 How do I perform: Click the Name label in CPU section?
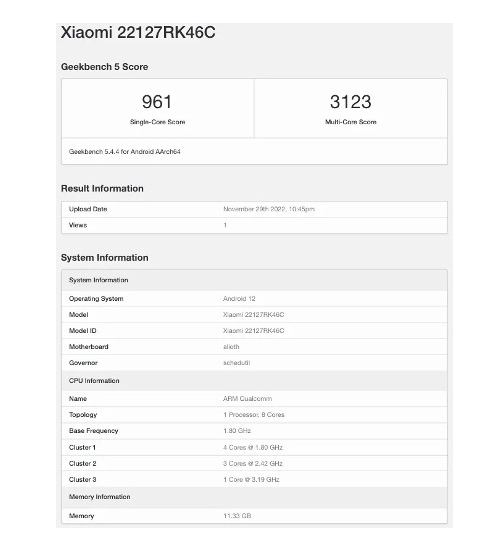(x=78, y=399)
